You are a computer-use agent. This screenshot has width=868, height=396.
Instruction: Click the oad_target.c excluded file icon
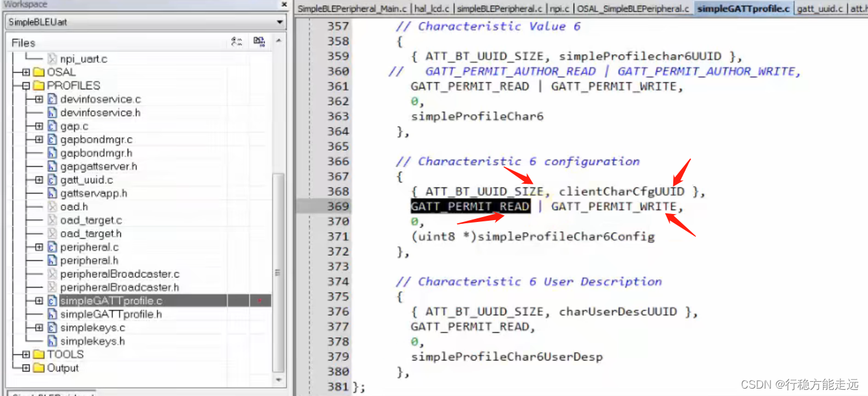[52, 220]
